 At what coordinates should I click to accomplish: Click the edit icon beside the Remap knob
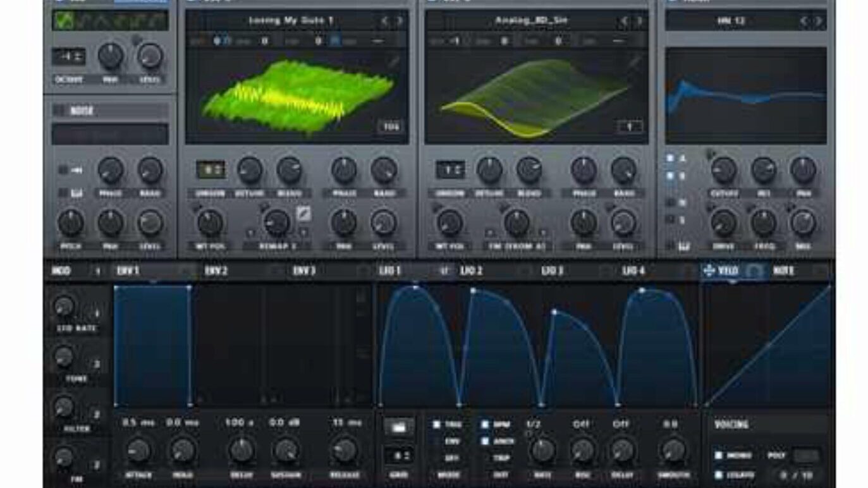(303, 214)
